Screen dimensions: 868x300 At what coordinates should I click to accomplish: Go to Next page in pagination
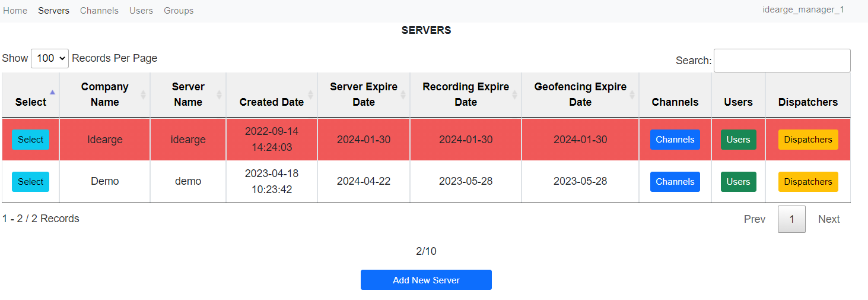(829, 219)
